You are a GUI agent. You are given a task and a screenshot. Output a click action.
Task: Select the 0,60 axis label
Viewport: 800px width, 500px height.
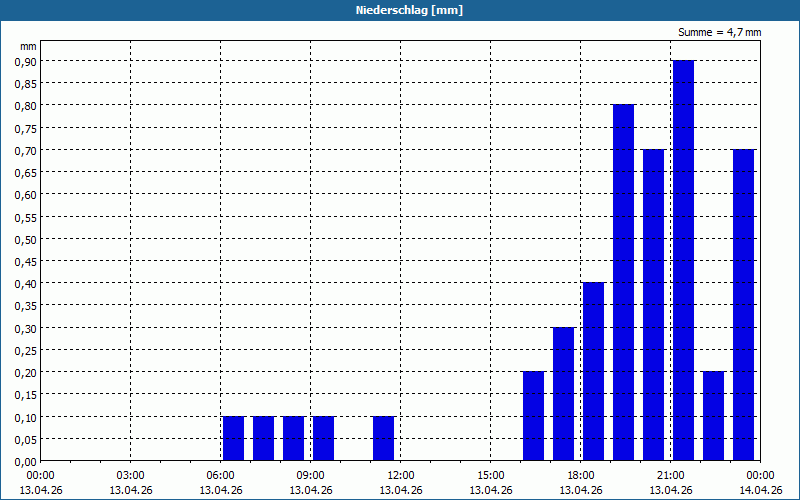(25, 195)
